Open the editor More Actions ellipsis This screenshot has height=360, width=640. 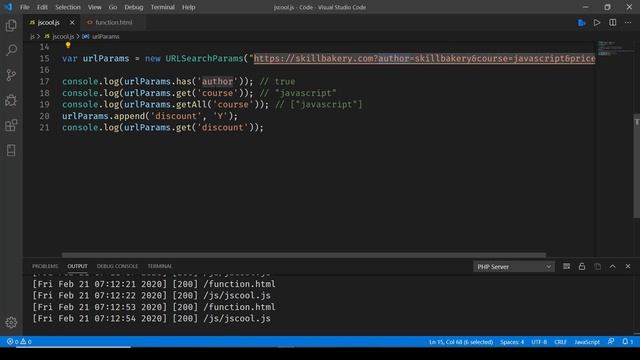[x=628, y=22]
